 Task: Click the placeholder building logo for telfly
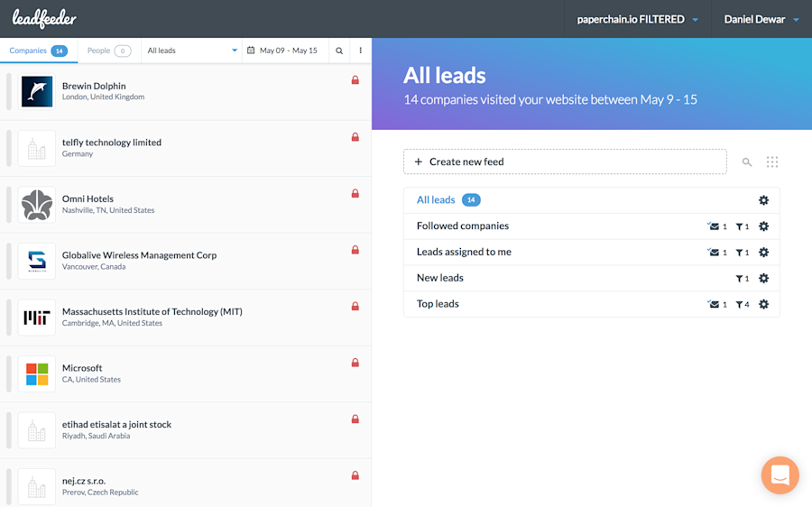37,148
